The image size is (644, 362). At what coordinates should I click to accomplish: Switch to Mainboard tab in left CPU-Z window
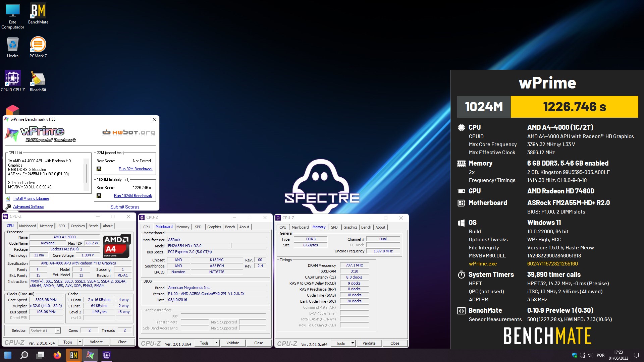[x=28, y=226]
